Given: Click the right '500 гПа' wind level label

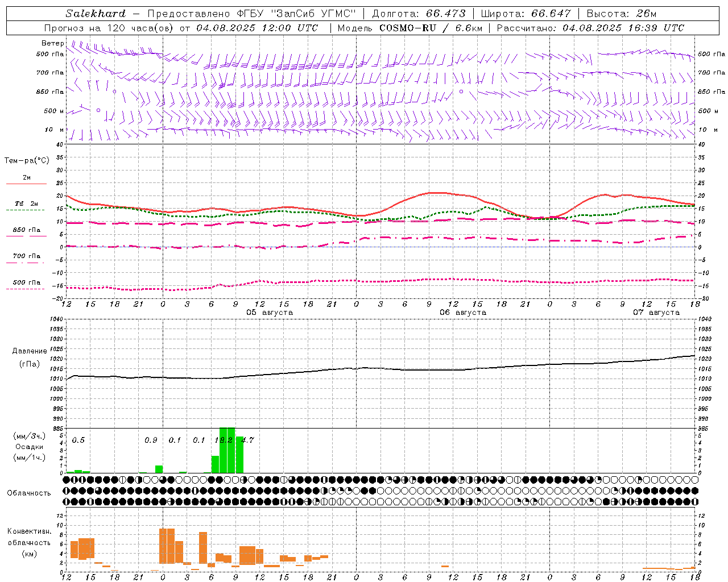Looking at the screenshot, I should 712,54.
